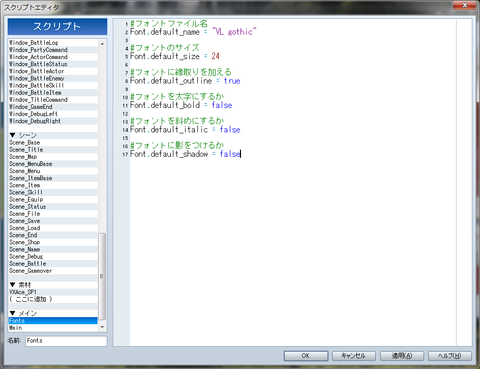The image size is (480, 369).
Task: Click the Font.default_outline = true line
Action: tap(185, 81)
